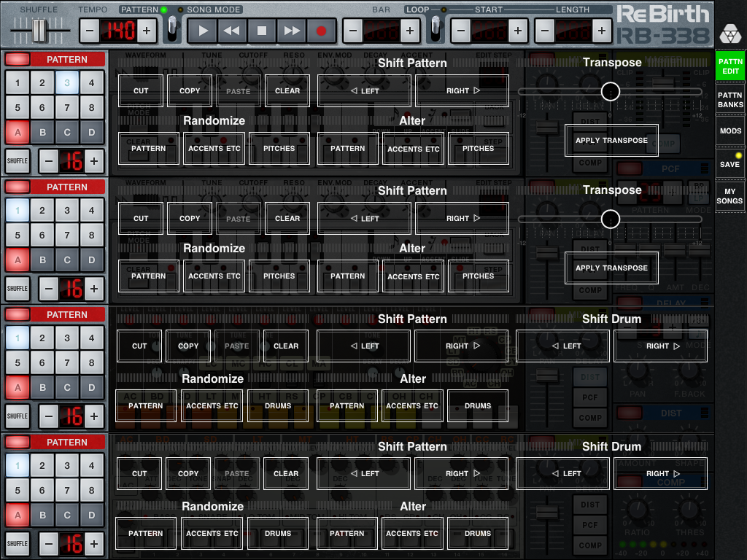
Task: Click CLEAR in the first synth row
Action: pyautogui.click(x=287, y=90)
